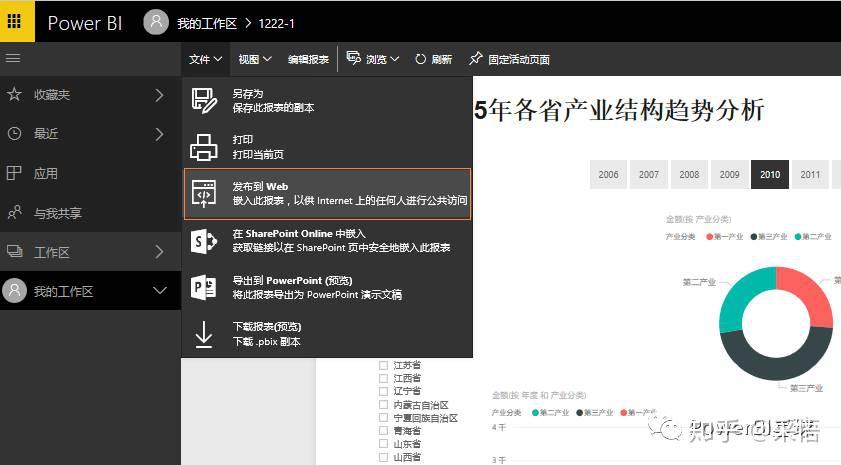This screenshot has width=841, height=465.
Task: Check the 青海省 checkbox
Action: 383,431
